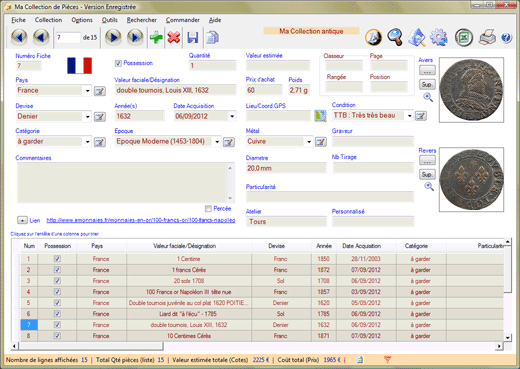Screen dimensions: 520x369
Task: Save record with the floppy disk icon
Action: tap(193, 37)
